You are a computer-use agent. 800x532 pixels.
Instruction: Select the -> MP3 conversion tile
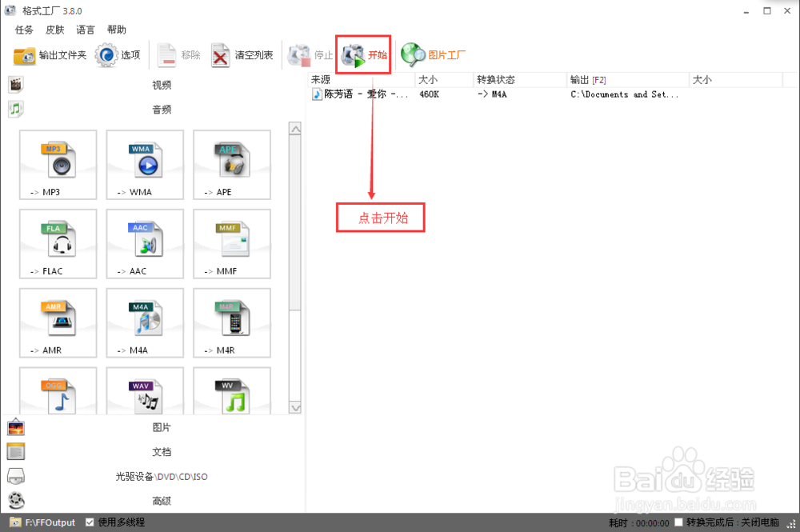58,165
